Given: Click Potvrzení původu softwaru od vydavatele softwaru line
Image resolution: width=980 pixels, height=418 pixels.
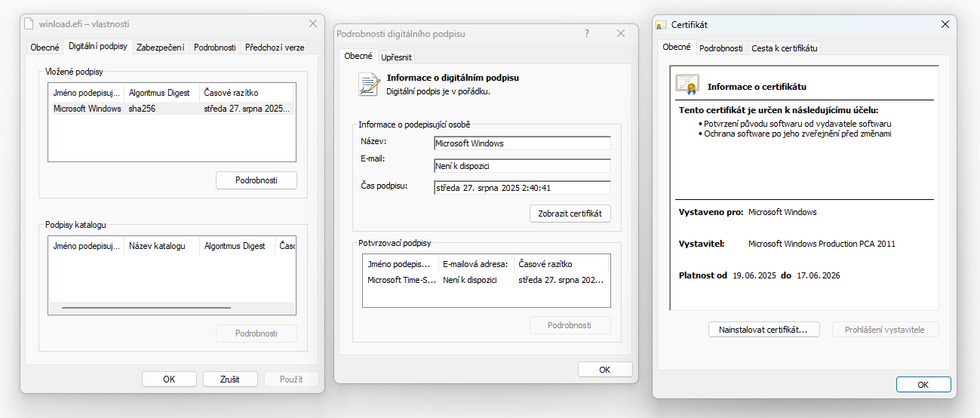Looking at the screenshot, I should [798, 124].
